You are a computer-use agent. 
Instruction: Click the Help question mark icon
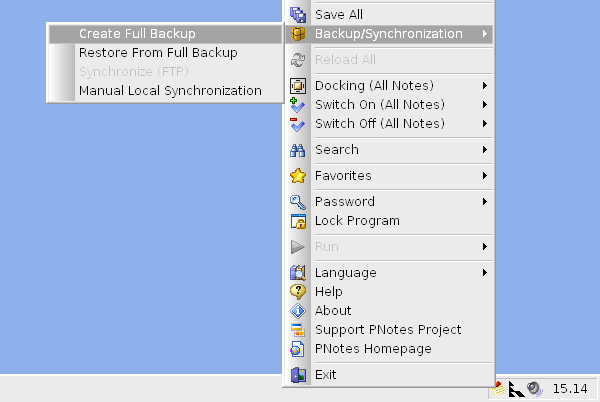[297, 292]
